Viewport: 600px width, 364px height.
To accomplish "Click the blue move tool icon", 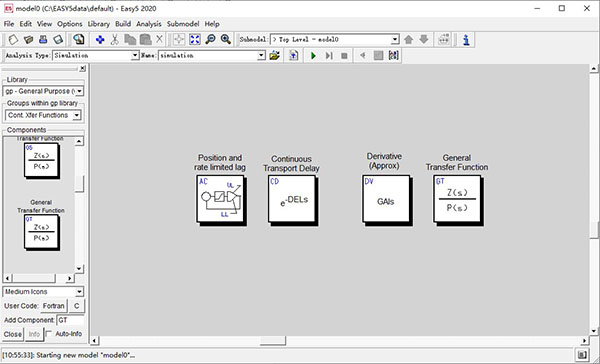I will click(x=100, y=39).
